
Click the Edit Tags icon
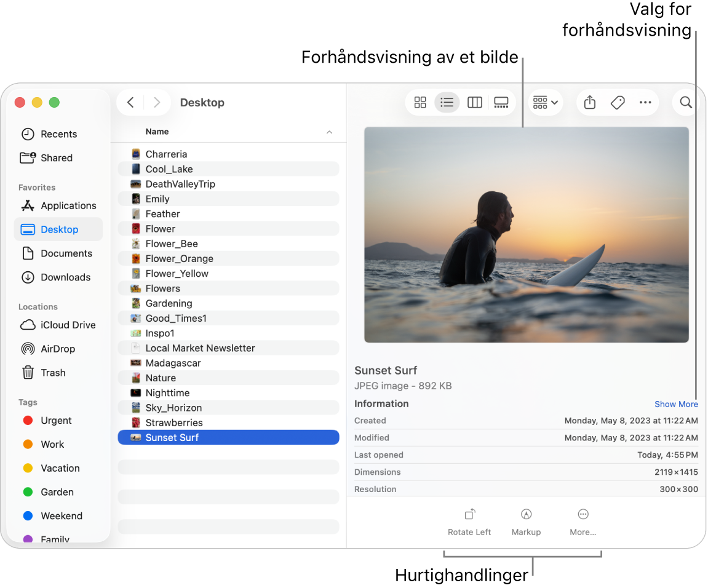618,103
